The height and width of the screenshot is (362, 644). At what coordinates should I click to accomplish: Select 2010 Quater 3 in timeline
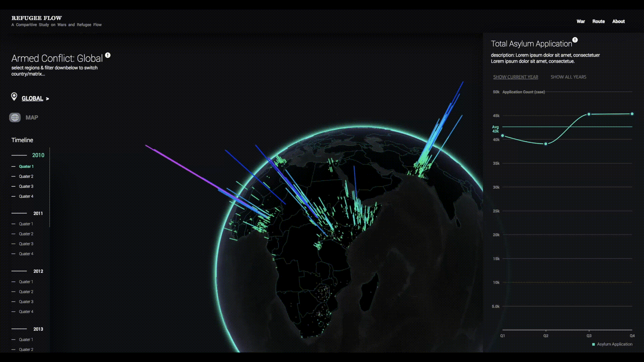point(26,186)
